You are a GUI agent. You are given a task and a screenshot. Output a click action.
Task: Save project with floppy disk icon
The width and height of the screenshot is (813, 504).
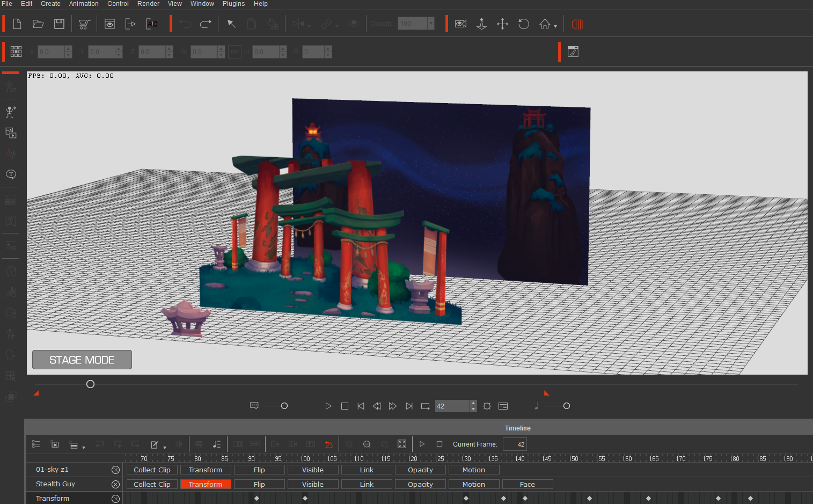click(59, 24)
